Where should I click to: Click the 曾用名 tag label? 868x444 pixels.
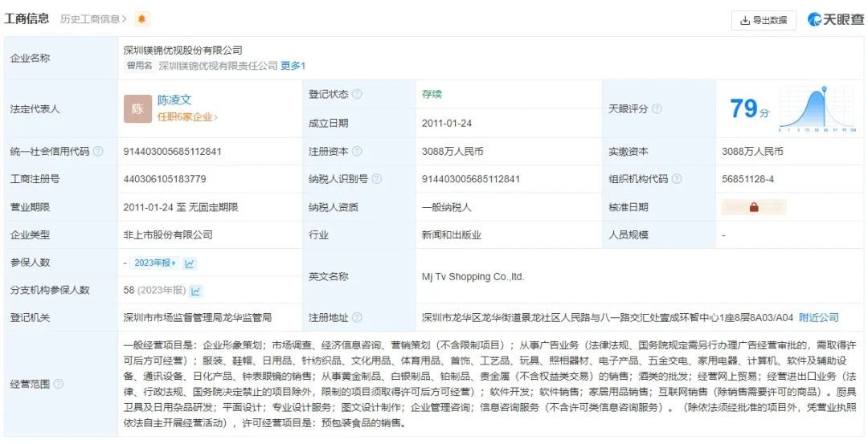140,66
